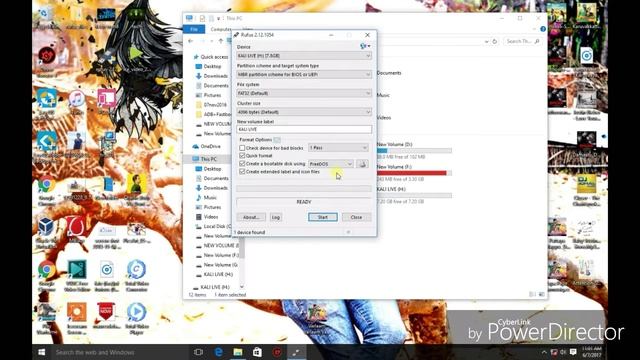This screenshot has height=360, width=640.
Task: Expand advanced Format Options toggle
Action: (277, 140)
